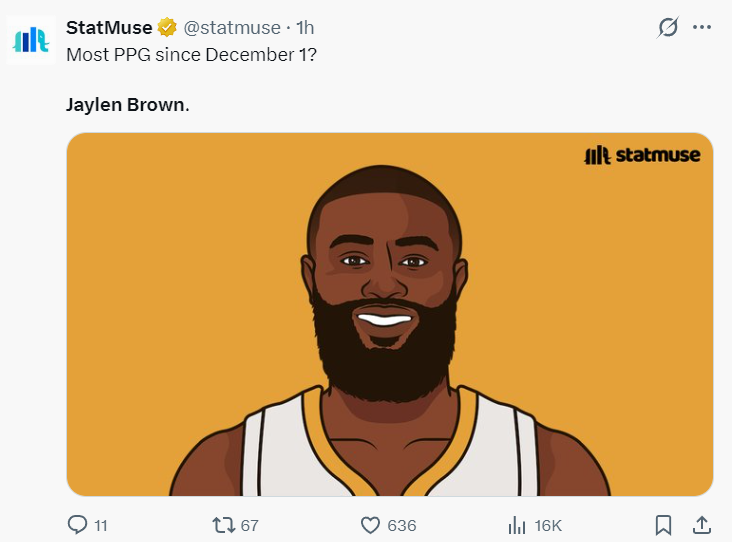Click the gold verified badge
The image size is (732, 542).
pyautogui.click(x=167, y=28)
